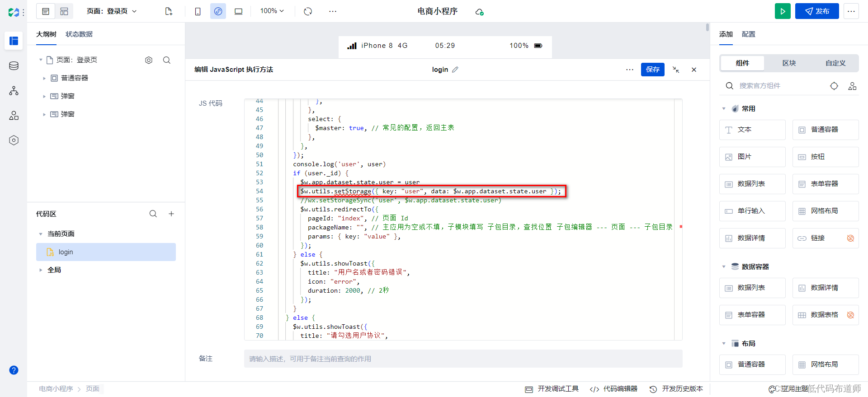Expand the second 弹窗 tree node

point(44,114)
